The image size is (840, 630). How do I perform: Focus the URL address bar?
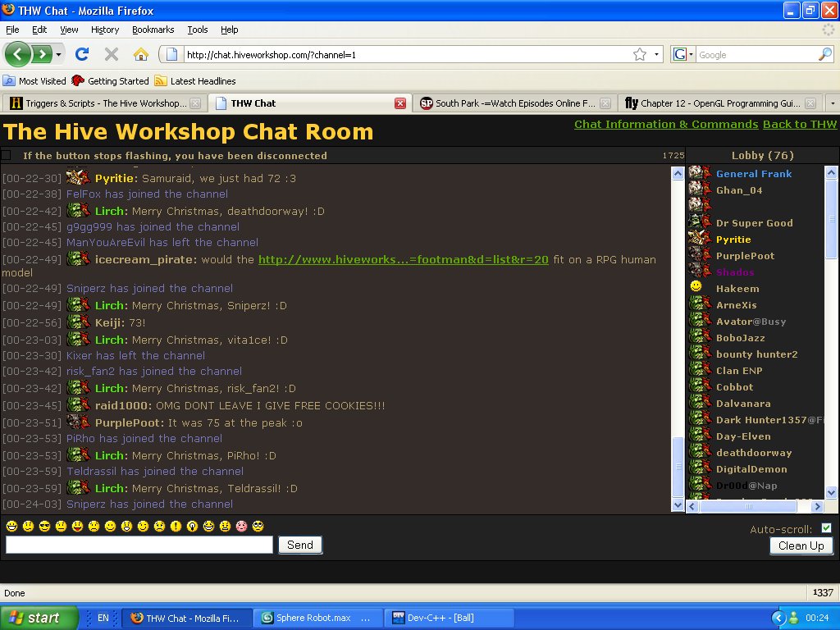pyautogui.click(x=407, y=54)
